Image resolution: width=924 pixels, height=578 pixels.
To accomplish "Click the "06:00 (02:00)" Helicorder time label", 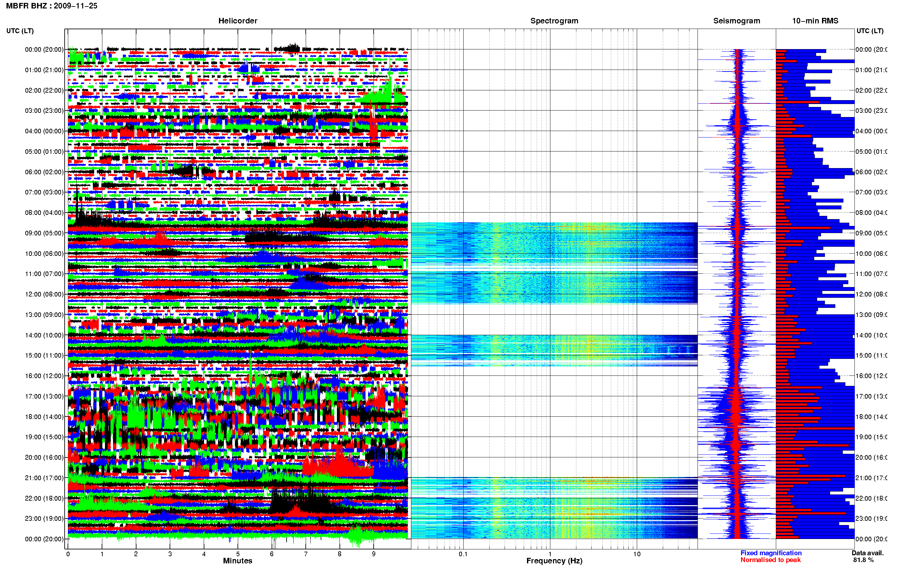I will coord(44,172).
